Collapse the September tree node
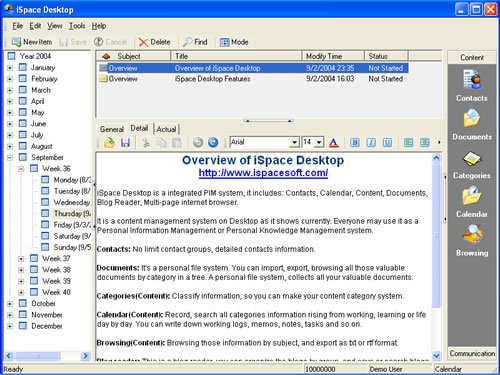 [x=10, y=158]
